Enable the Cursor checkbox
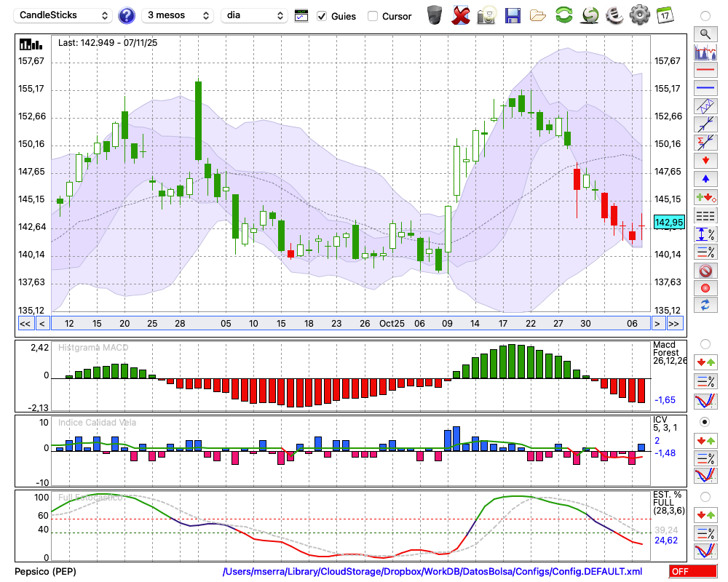The height and width of the screenshot is (582, 728). [373, 16]
